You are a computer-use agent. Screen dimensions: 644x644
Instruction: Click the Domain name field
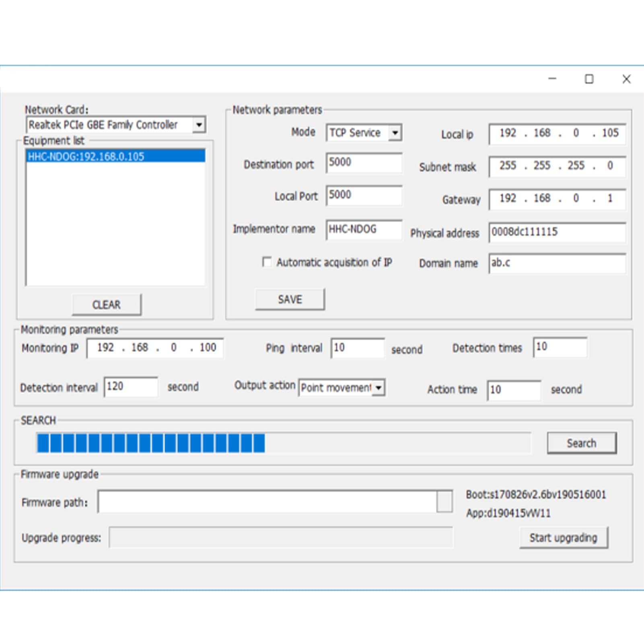pyautogui.click(x=557, y=263)
